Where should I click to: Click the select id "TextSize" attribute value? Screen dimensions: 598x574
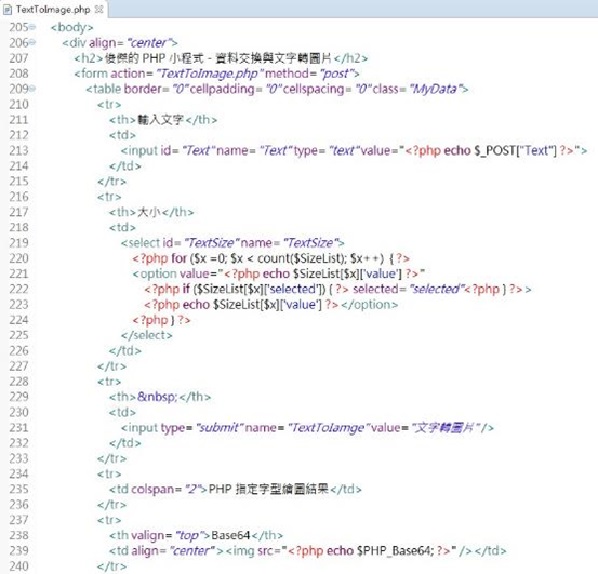point(211,243)
